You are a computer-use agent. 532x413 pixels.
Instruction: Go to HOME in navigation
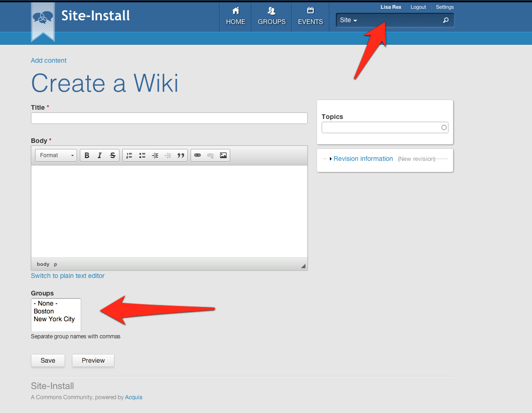pos(235,17)
